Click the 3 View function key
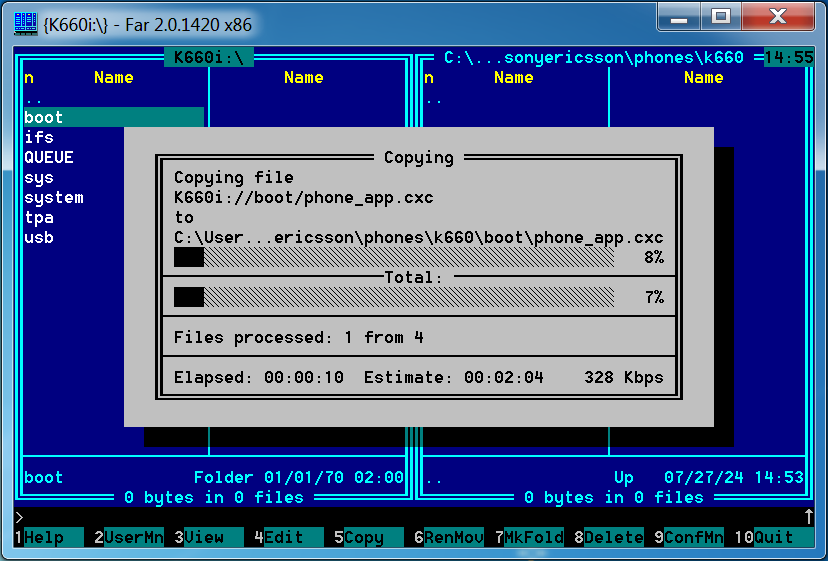Image resolution: width=828 pixels, height=561 pixels. [209, 537]
